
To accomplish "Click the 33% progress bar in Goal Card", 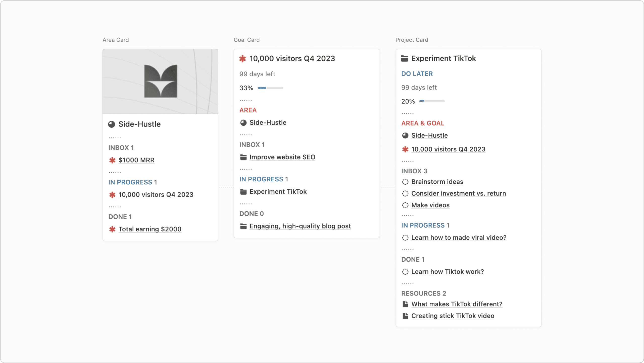I will pos(270,88).
